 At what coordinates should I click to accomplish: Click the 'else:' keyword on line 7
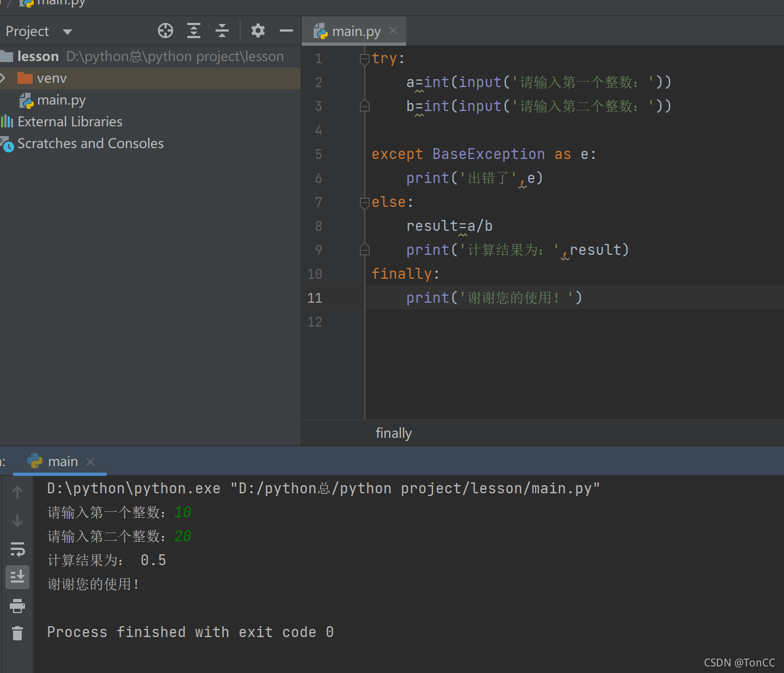[393, 203]
